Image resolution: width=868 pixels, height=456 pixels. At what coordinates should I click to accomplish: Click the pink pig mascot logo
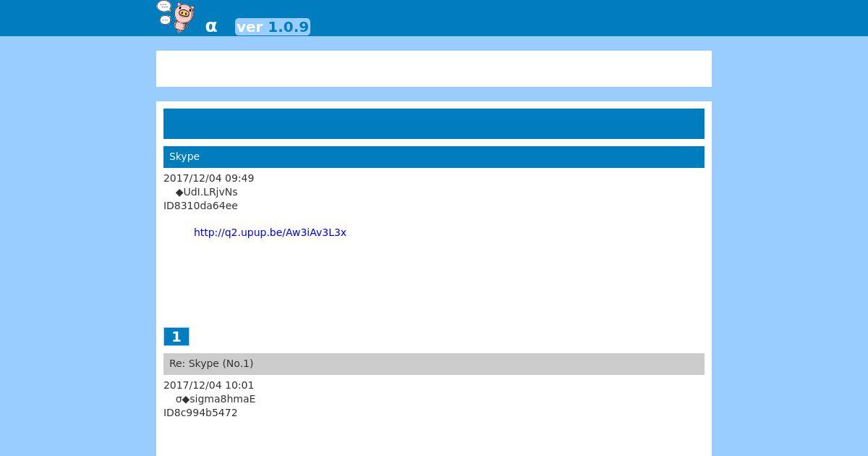pos(176,17)
